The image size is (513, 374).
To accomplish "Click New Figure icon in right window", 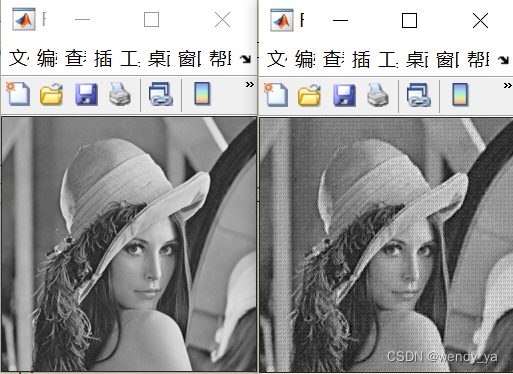I will 276,95.
